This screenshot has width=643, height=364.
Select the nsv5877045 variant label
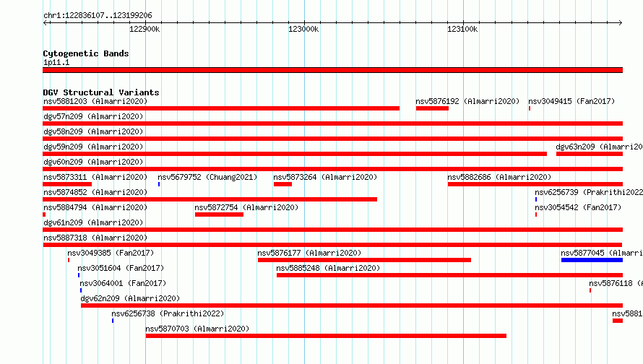[x=602, y=253]
